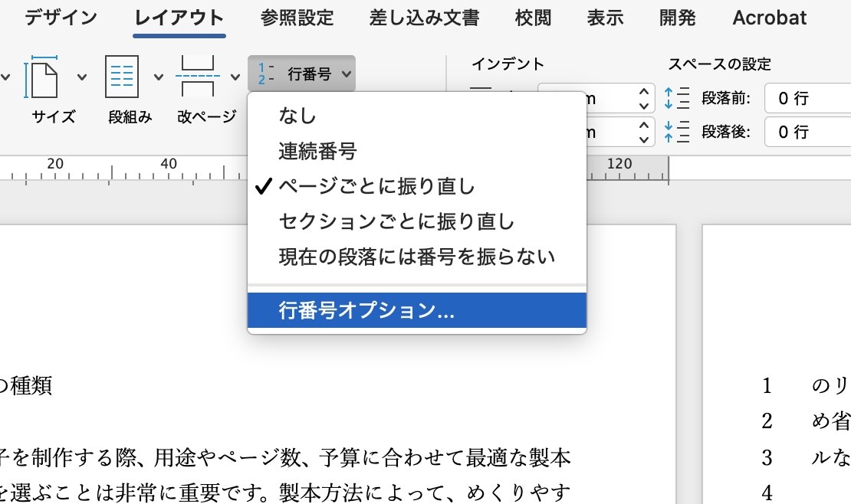This screenshot has width=851, height=504.
Task: Choose セクションごとに振り直し option
Action: 417,221
